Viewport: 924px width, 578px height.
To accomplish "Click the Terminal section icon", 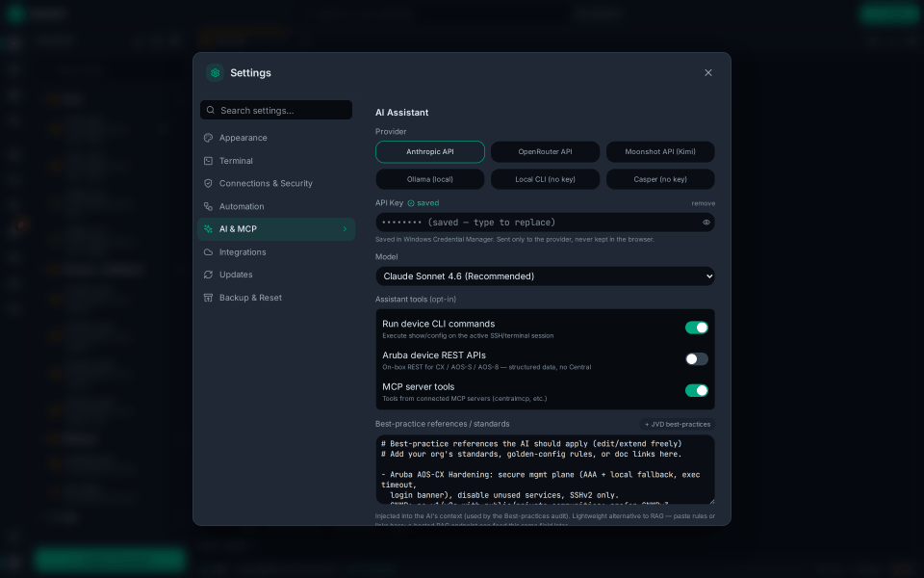I will [x=208, y=161].
